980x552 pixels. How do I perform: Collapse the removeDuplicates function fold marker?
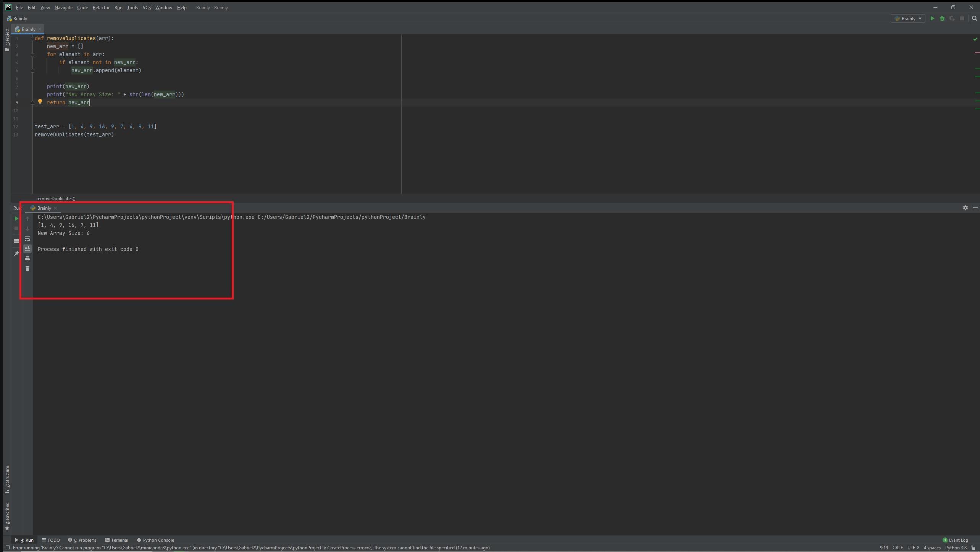pos(32,39)
